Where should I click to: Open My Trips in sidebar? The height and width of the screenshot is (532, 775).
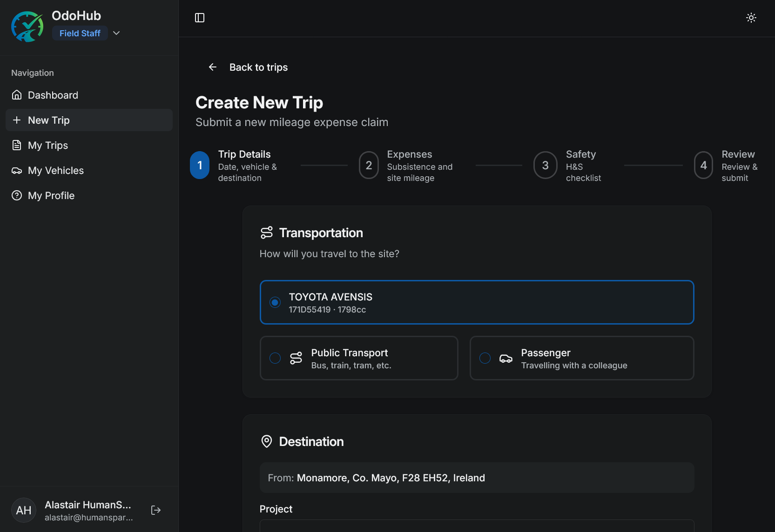[x=48, y=145]
